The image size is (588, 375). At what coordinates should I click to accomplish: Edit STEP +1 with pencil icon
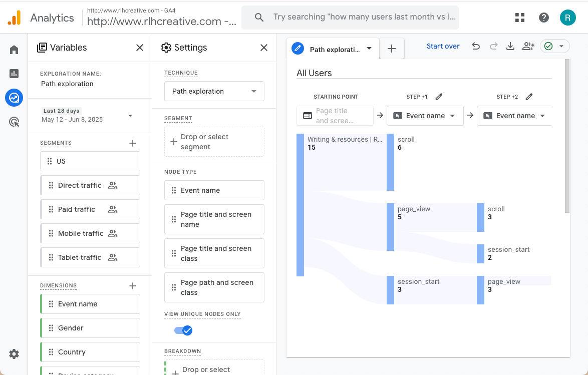click(439, 97)
